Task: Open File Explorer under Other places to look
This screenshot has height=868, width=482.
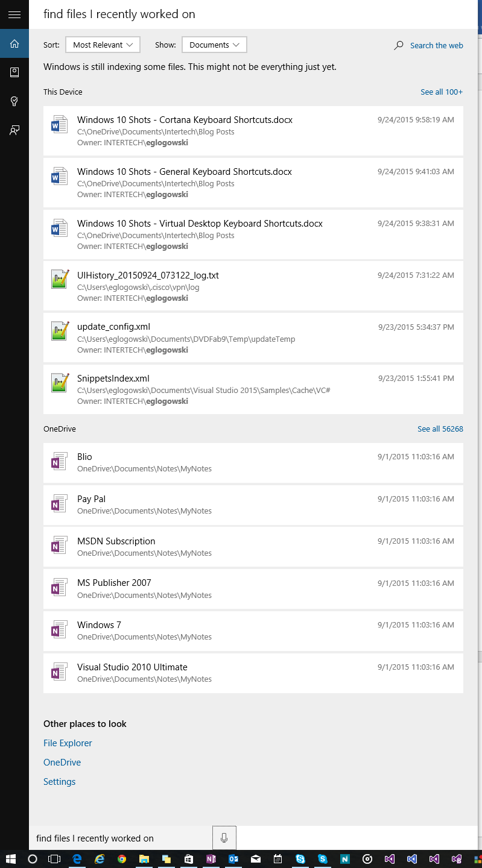Action: coord(67,743)
